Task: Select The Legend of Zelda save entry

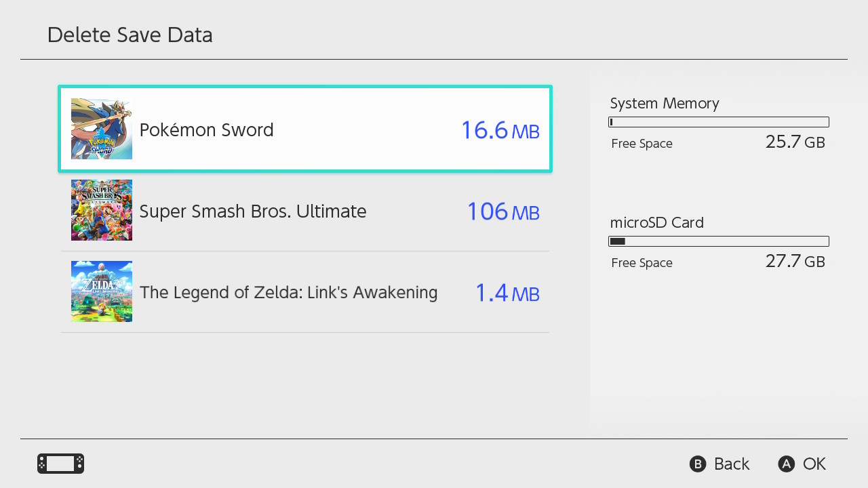Action: [305, 291]
